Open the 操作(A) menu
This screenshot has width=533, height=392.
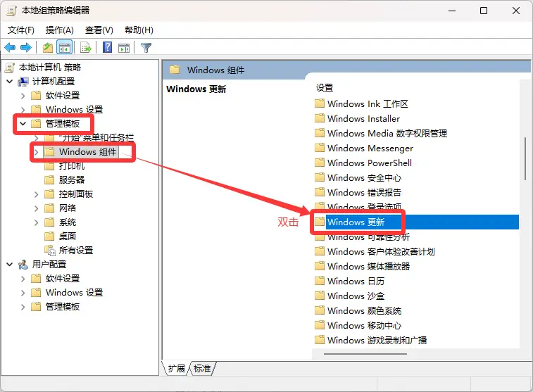point(59,30)
